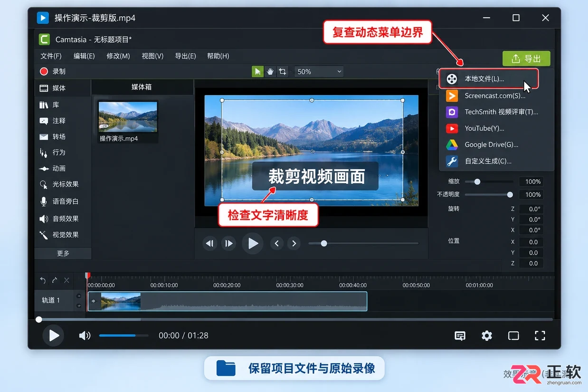
Task: Go to next marker with right chevron
Action: pos(294,244)
